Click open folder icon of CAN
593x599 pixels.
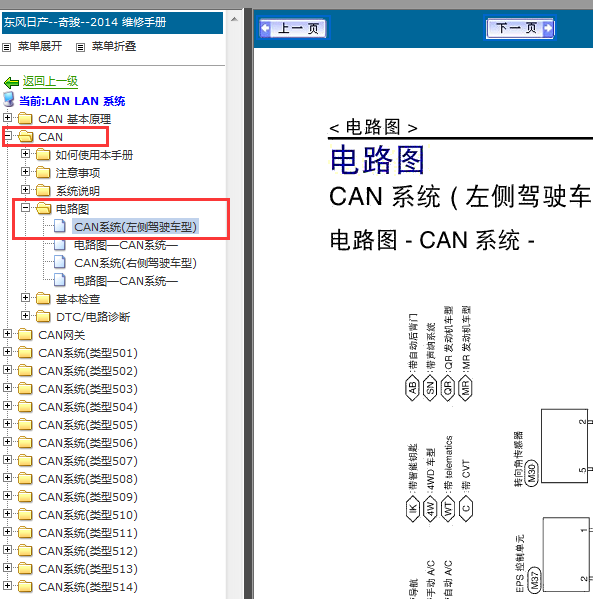[x=26, y=137]
